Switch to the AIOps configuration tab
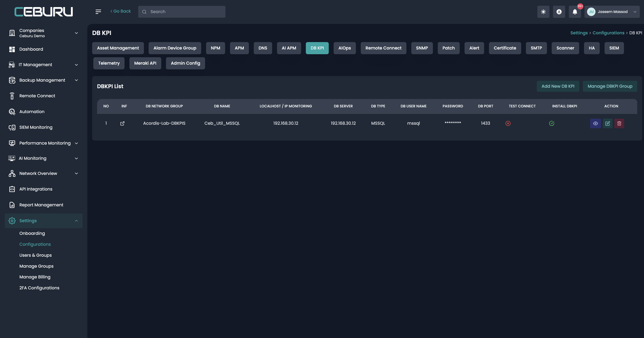The image size is (644, 338). coord(344,48)
